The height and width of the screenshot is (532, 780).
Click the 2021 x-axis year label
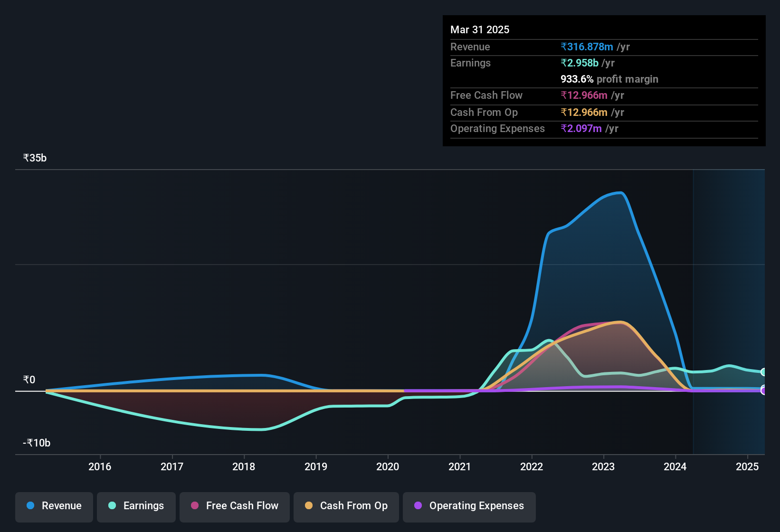tap(460, 466)
